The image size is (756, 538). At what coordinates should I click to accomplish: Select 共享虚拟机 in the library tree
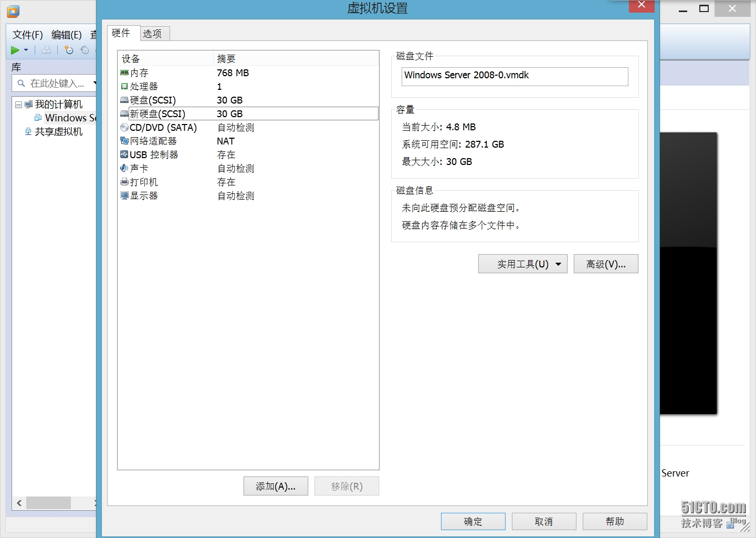pos(58,131)
